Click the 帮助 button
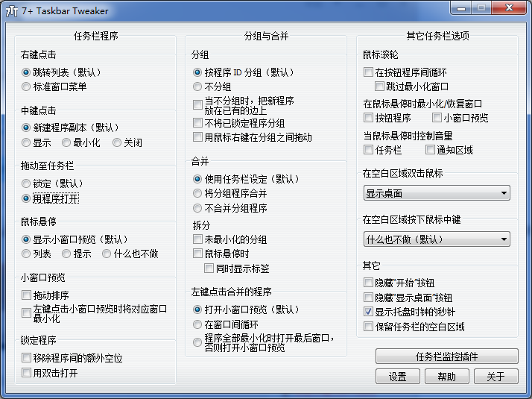The image size is (532, 399). [x=447, y=376]
